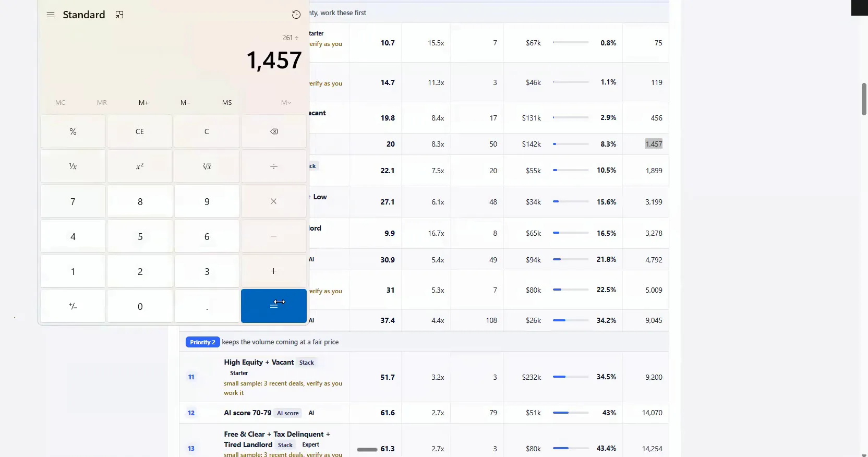Click the equals key in Calculator
The width and height of the screenshot is (868, 457).
(274, 306)
